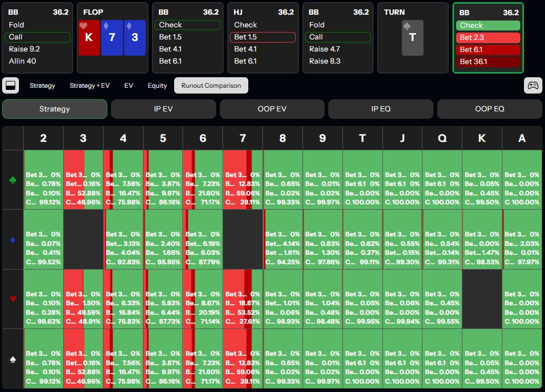Click the Runout Comparison tab
The height and width of the screenshot is (392, 545).
(211, 85)
